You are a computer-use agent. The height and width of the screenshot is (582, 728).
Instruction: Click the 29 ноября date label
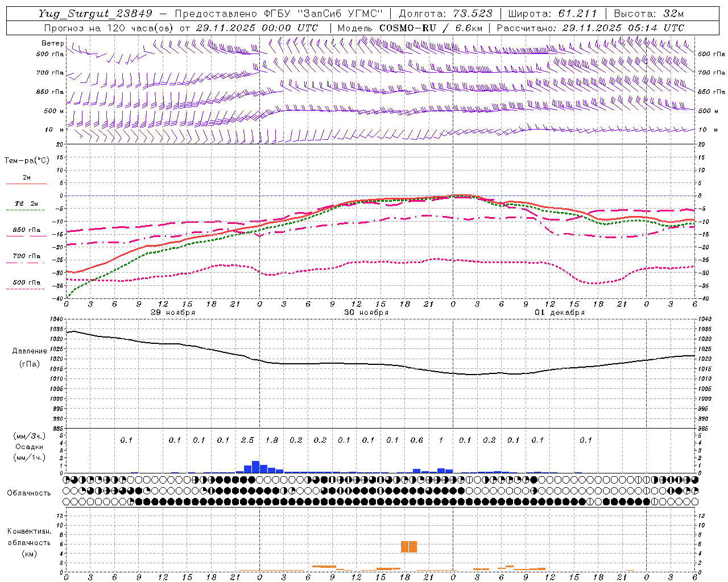173,313
